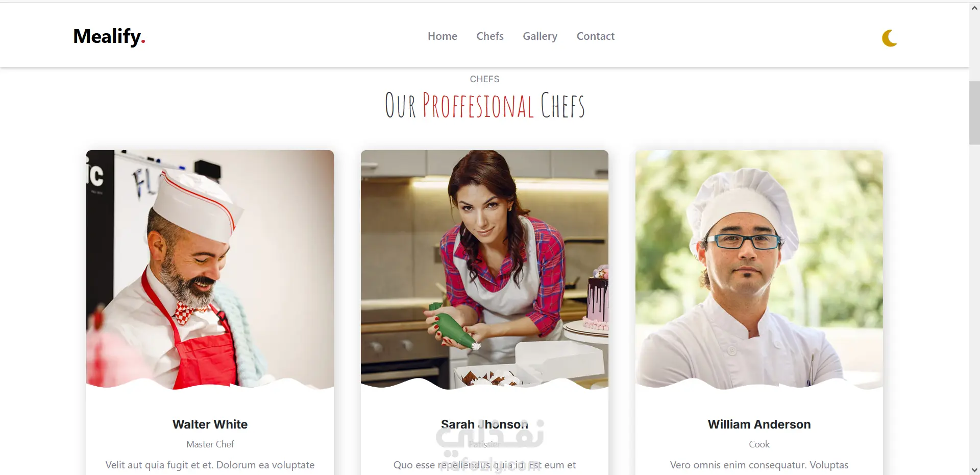Click the small CHEFS section label
Screen dimensions: 980x475
(484, 79)
